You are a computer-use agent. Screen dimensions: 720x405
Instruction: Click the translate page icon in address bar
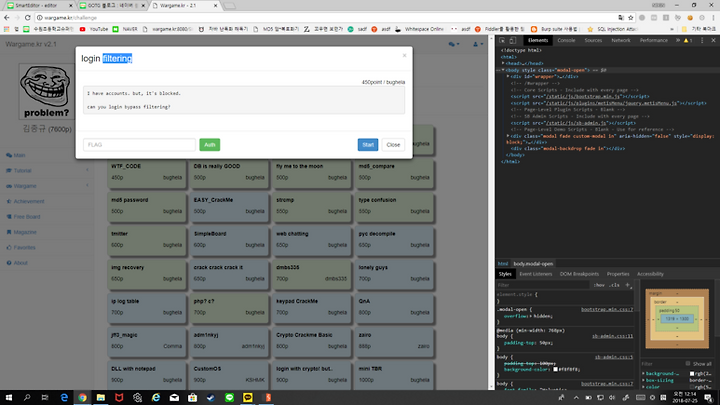621,17
